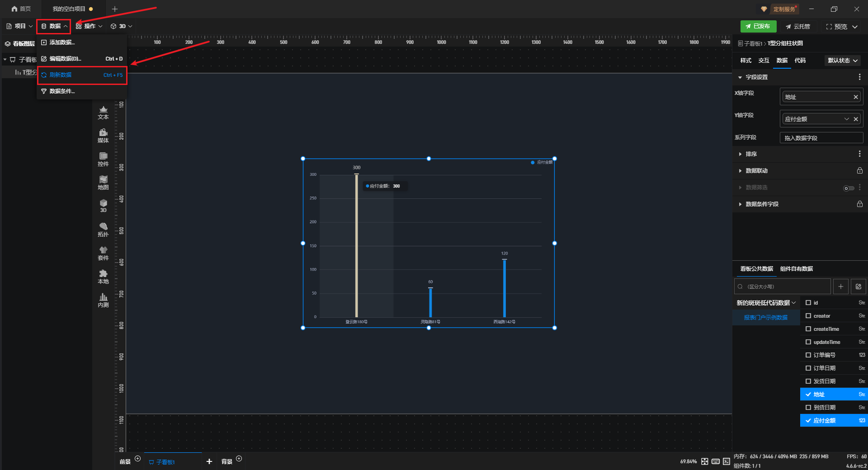Open the 媒体 media component category
Image resolution: width=868 pixels, height=470 pixels.
coord(103,136)
